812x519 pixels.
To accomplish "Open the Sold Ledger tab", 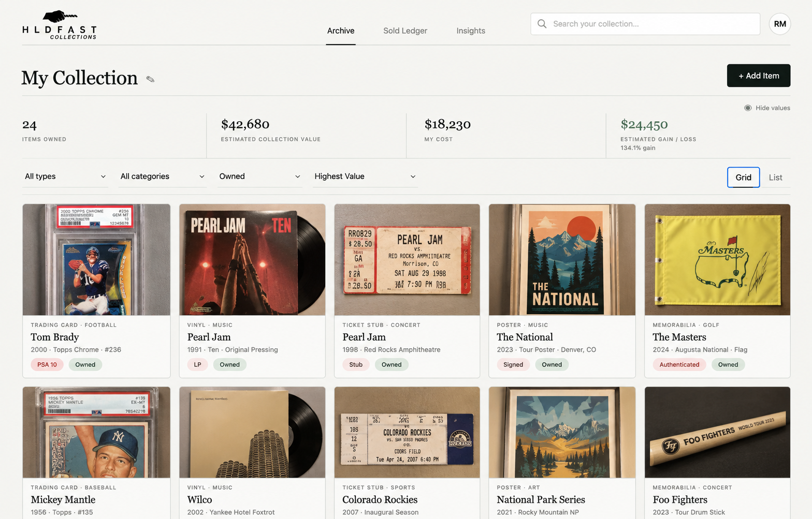I will pos(405,31).
